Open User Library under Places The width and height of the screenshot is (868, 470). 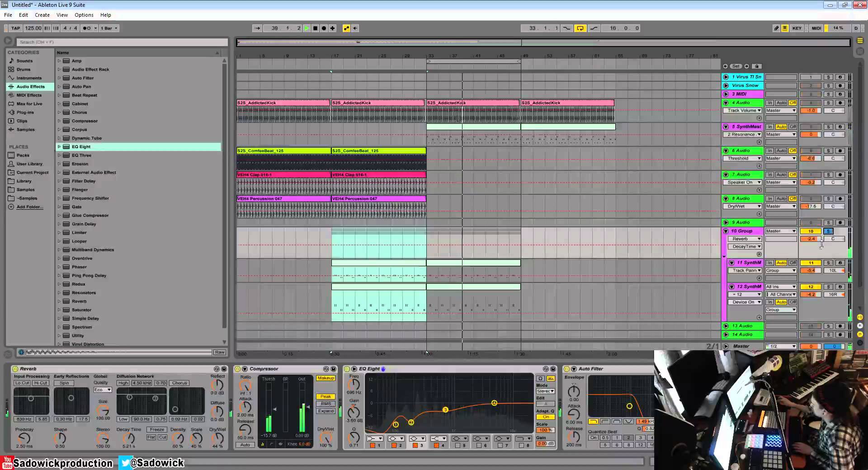click(x=29, y=164)
